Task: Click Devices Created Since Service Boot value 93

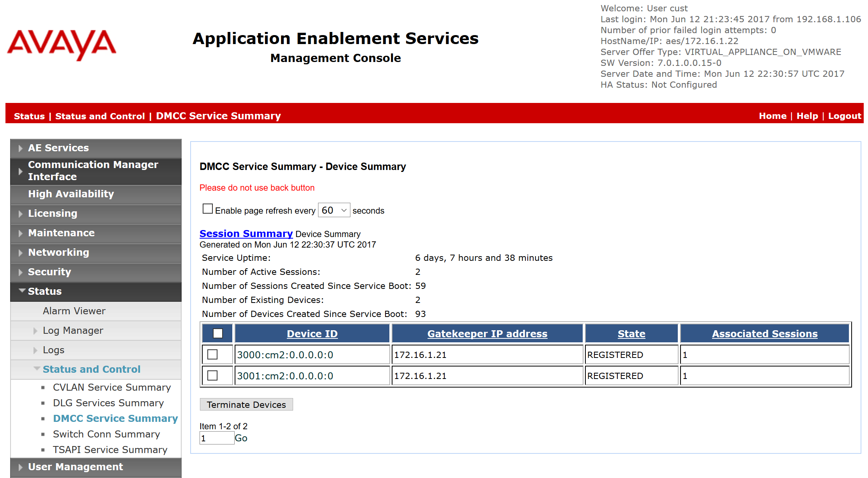Action: click(x=421, y=314)
